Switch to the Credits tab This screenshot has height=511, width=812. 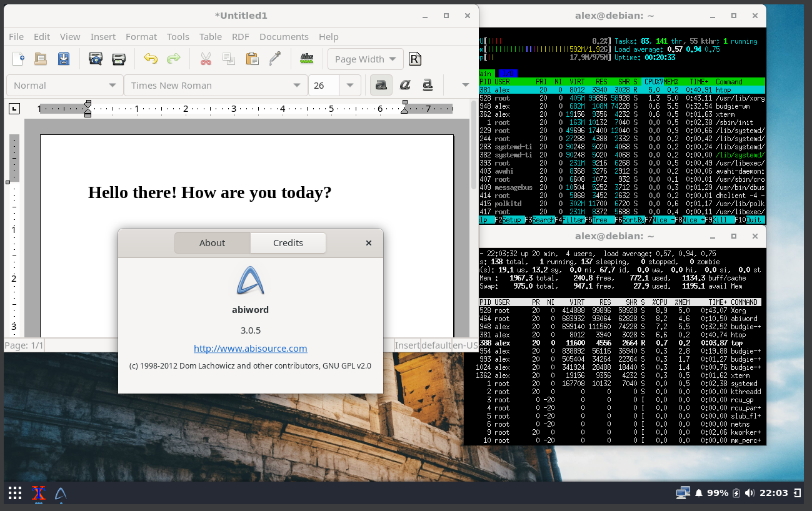tap(288, 243)
